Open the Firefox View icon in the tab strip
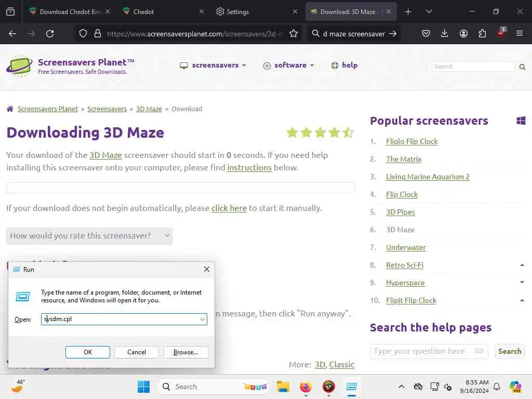532x399 pixels. pos(10,11)
